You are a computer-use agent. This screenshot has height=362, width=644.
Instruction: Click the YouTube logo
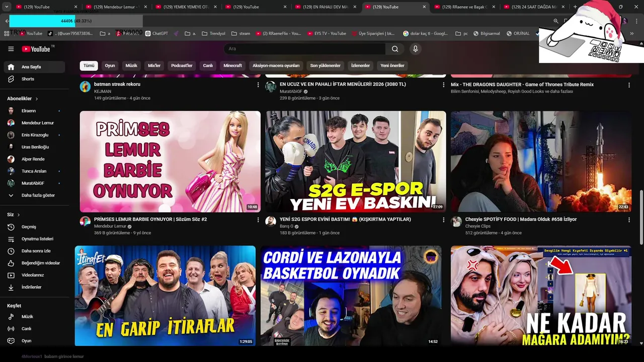pyautogui.click(x=37, y=49)
